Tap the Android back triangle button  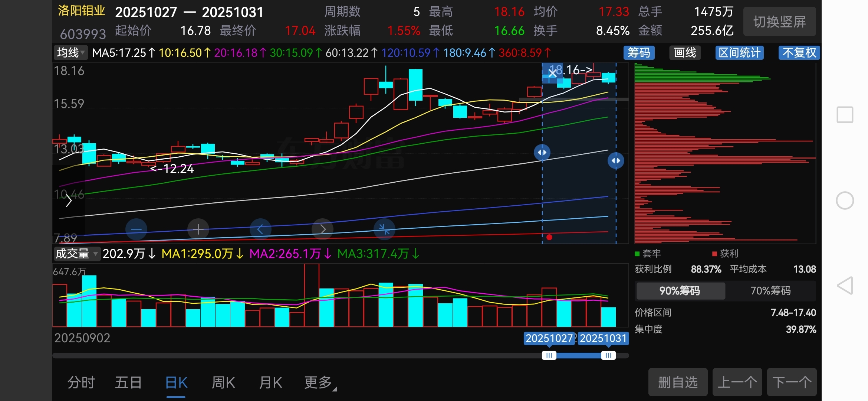tap(845, 286)
